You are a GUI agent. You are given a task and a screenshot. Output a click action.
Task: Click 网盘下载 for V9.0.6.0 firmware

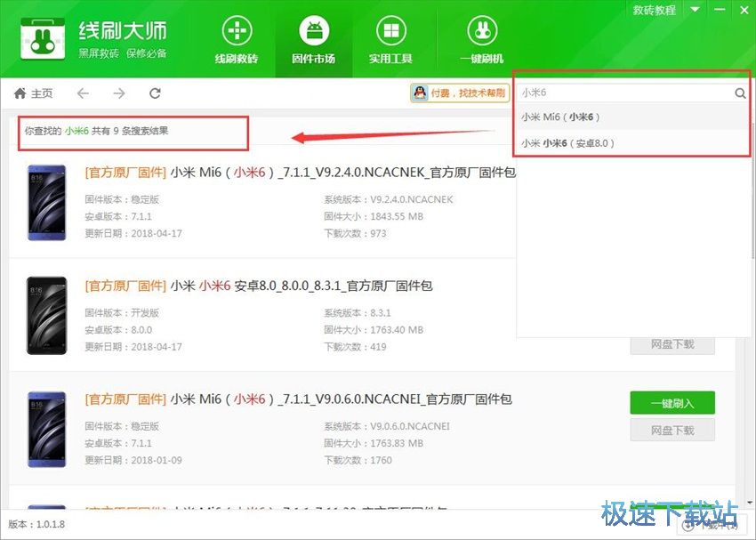[x=672, y=430]
